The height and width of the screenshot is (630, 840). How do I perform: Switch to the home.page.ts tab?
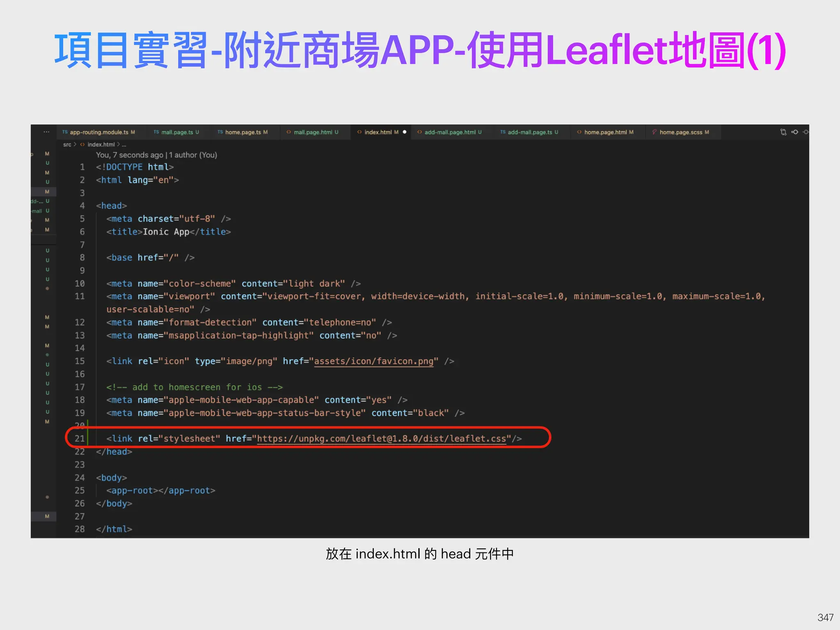242,132
